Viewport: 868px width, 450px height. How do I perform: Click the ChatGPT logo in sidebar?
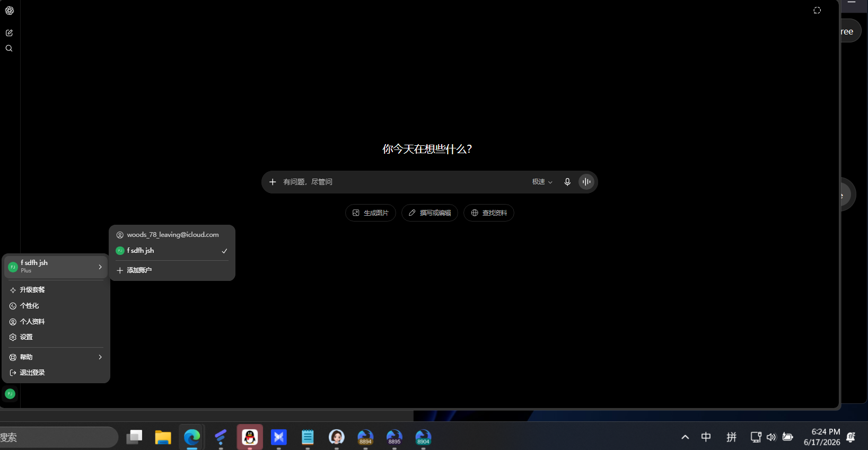pos(9,11)
